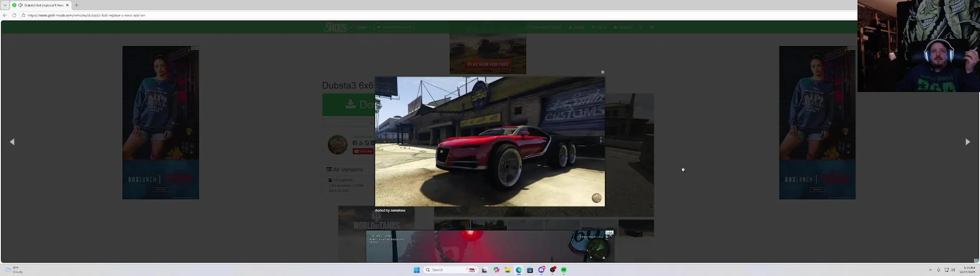Screen dimensions: 980x276
Task: Open the Windows Start menu
Action: click(416, 270)
